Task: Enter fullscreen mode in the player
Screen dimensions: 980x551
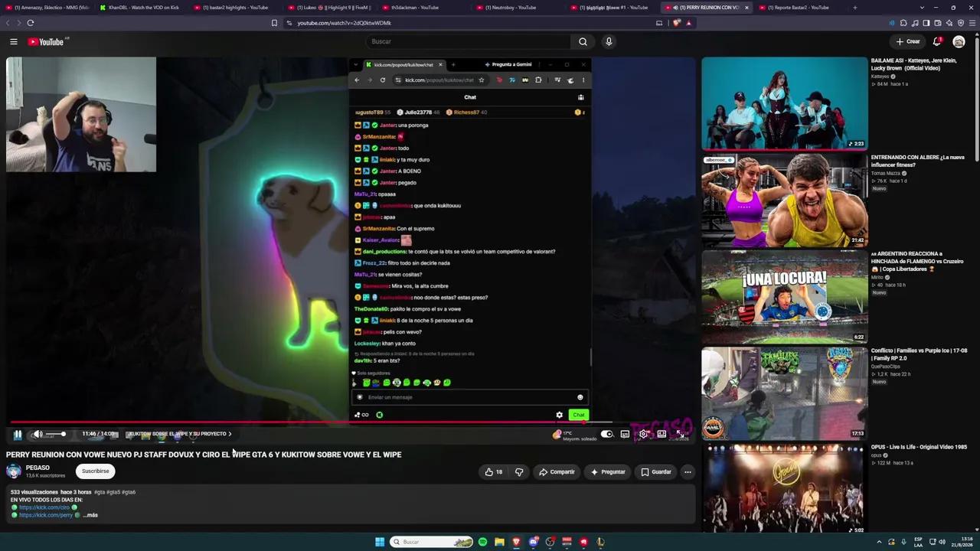Action: 680,434
